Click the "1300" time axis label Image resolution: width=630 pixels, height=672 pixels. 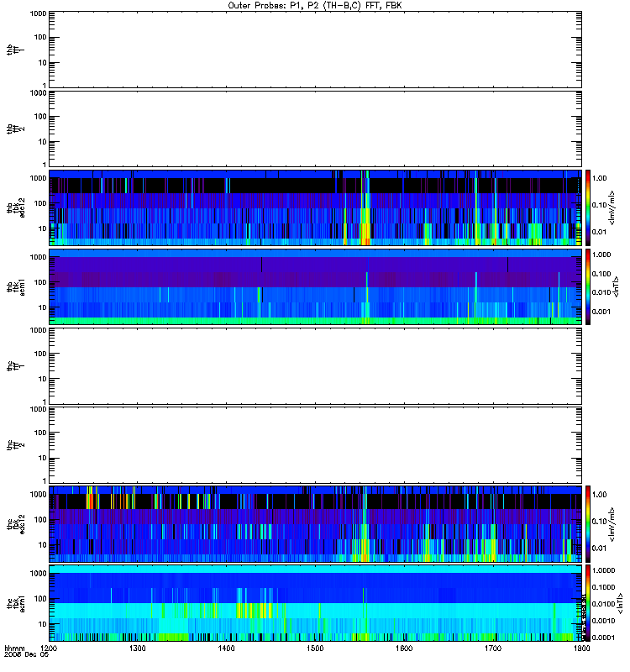[137, 648]
